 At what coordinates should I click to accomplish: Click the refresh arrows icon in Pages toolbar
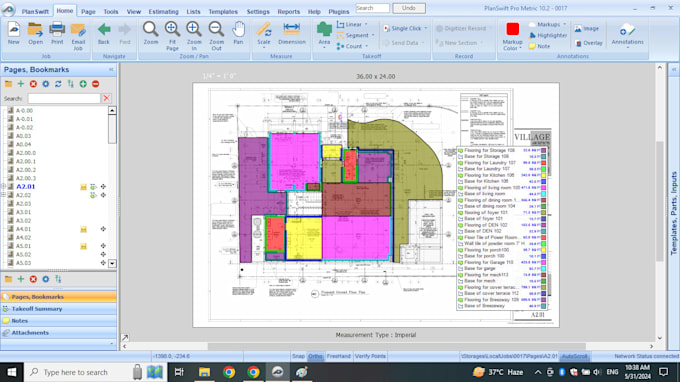pos(58,84)
